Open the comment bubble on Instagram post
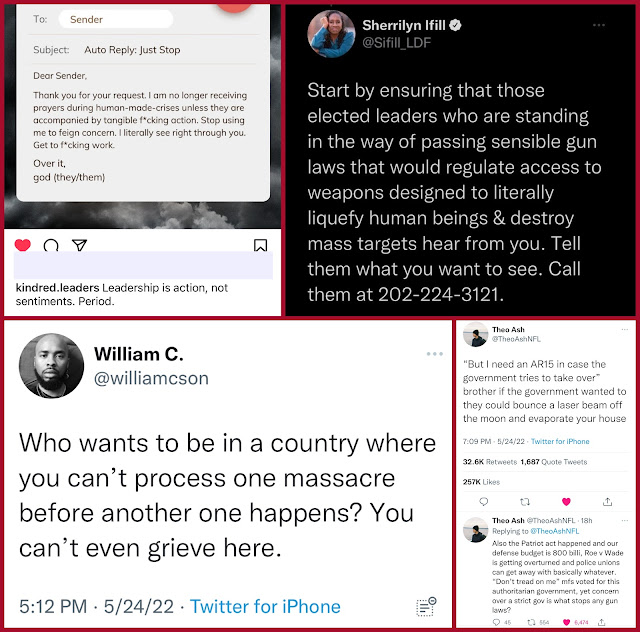Screen dimensions: 640x632 click(51, 245)
